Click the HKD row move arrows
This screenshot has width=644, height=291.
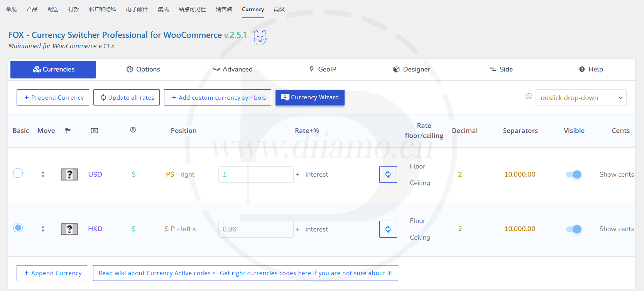coord(43,229)
